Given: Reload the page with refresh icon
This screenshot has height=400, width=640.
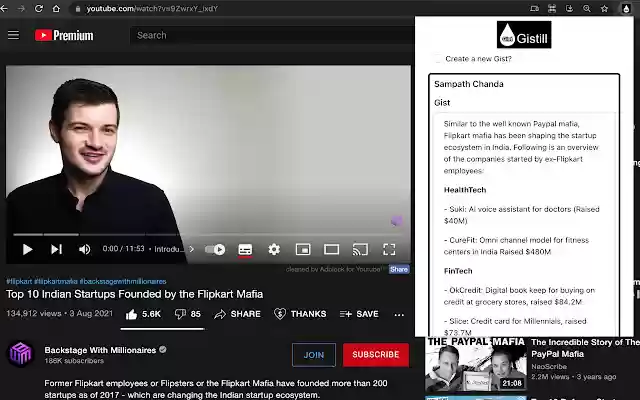Looking at the screenshot, I should coord(39,9).
